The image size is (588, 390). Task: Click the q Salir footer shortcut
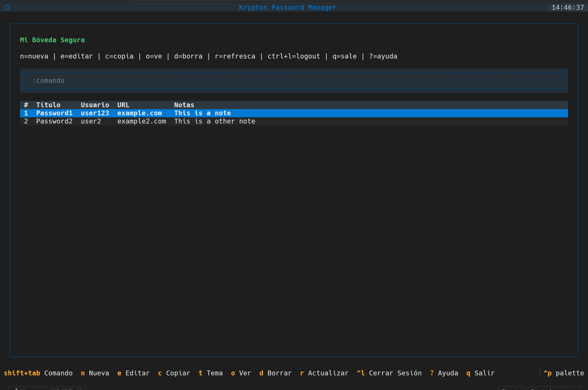click(x=481, y=373)
